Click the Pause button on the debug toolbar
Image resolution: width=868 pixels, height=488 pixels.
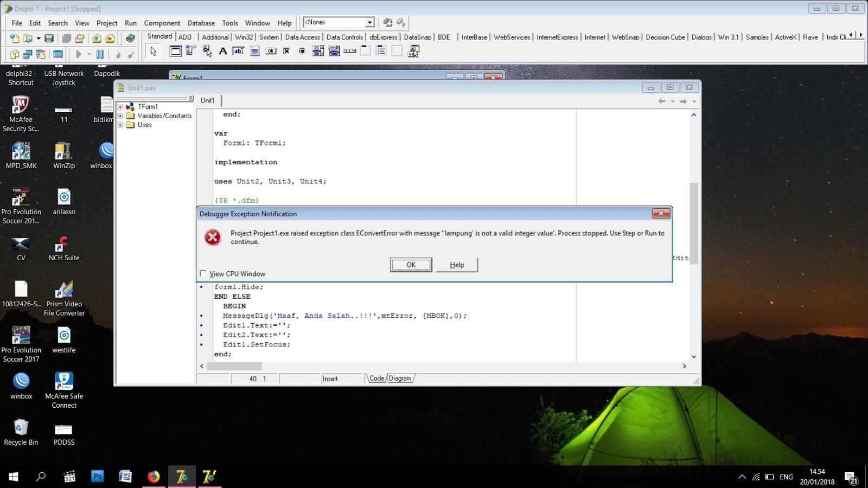[x=100, y=54]
